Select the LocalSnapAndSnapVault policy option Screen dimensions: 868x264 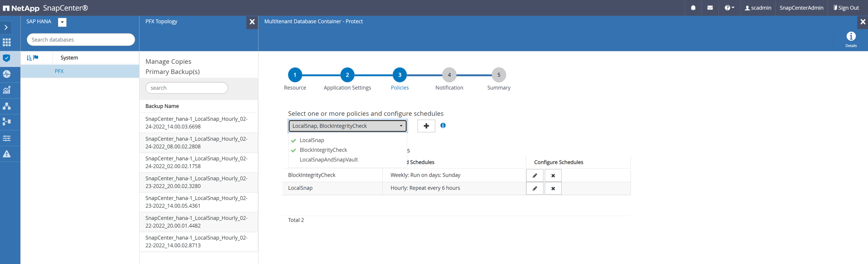[328, 160]
